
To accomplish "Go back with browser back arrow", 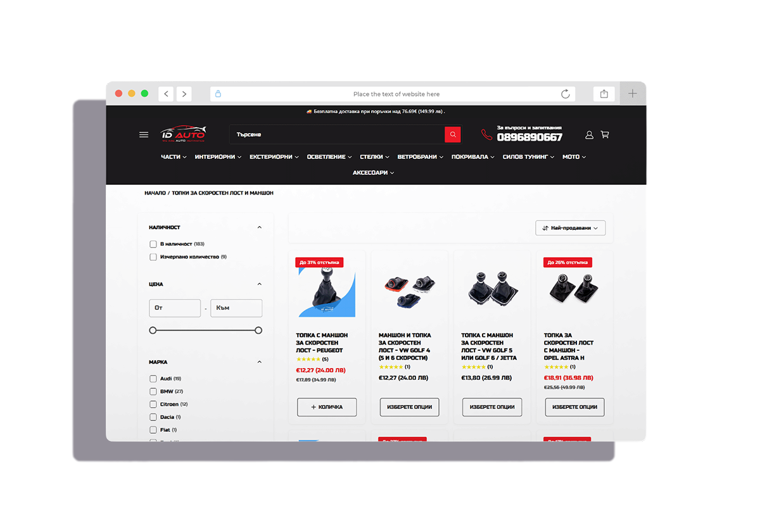I will coord(166,94).
